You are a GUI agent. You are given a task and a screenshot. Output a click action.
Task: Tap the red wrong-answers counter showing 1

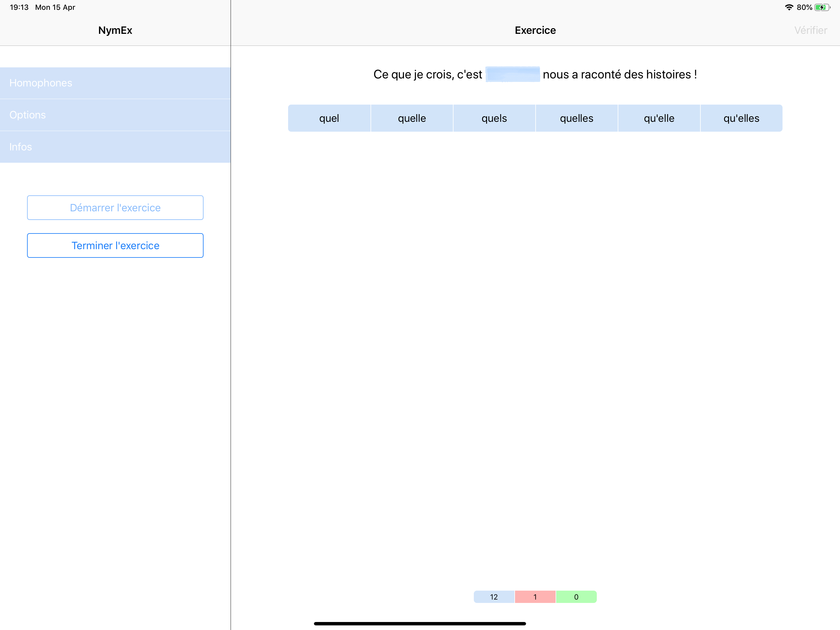535,596
